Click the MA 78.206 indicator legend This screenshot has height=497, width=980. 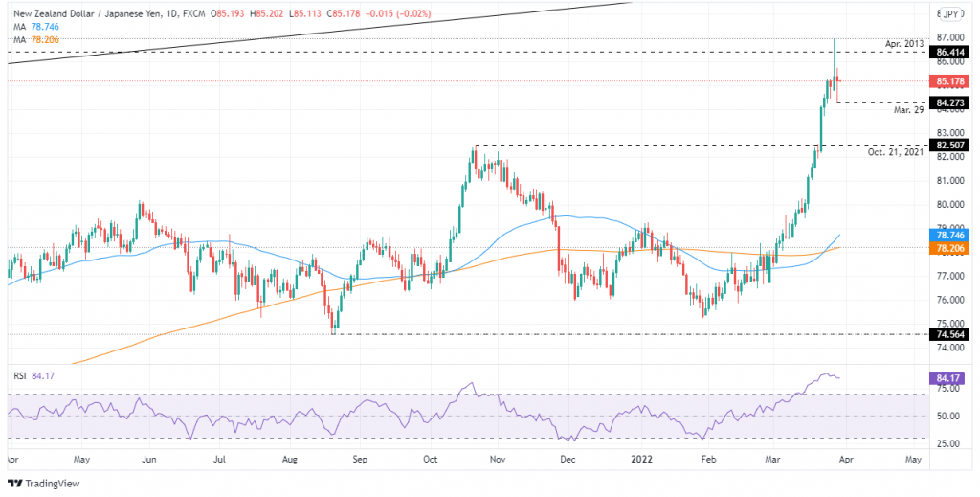(30, 38)
